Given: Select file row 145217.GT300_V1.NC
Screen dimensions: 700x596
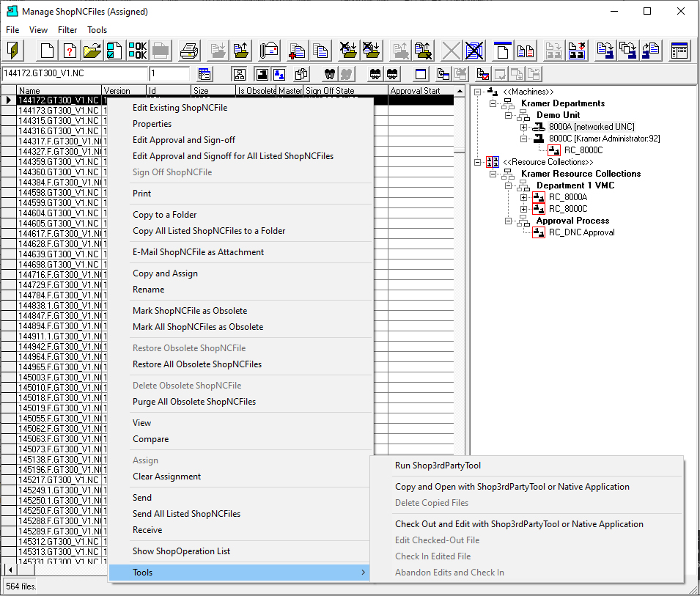Looking at the screenshot, I should tap(59, 480).
